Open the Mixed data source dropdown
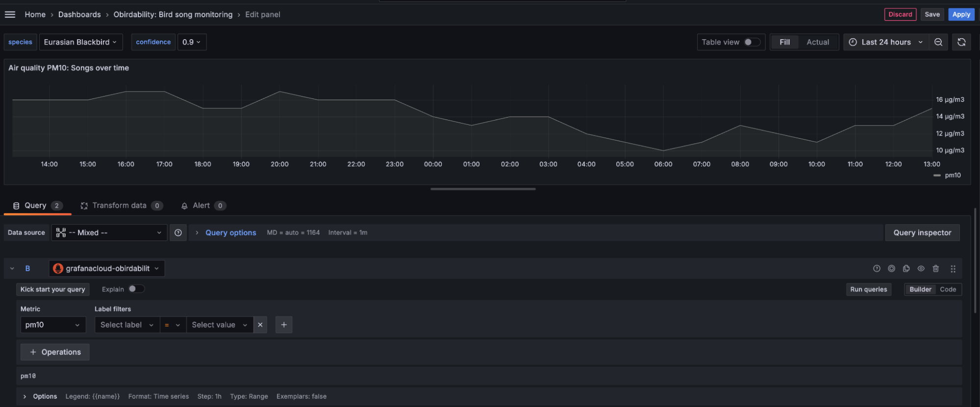 pyautogui.click(x=109, y=233)
